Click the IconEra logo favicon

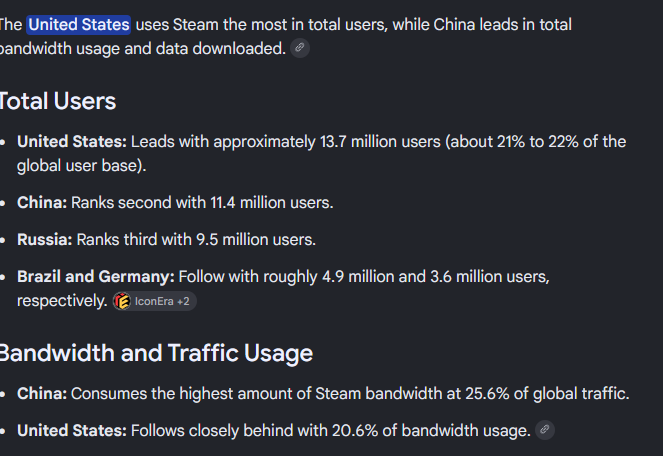pyautogui.click(x=123, y=301)
